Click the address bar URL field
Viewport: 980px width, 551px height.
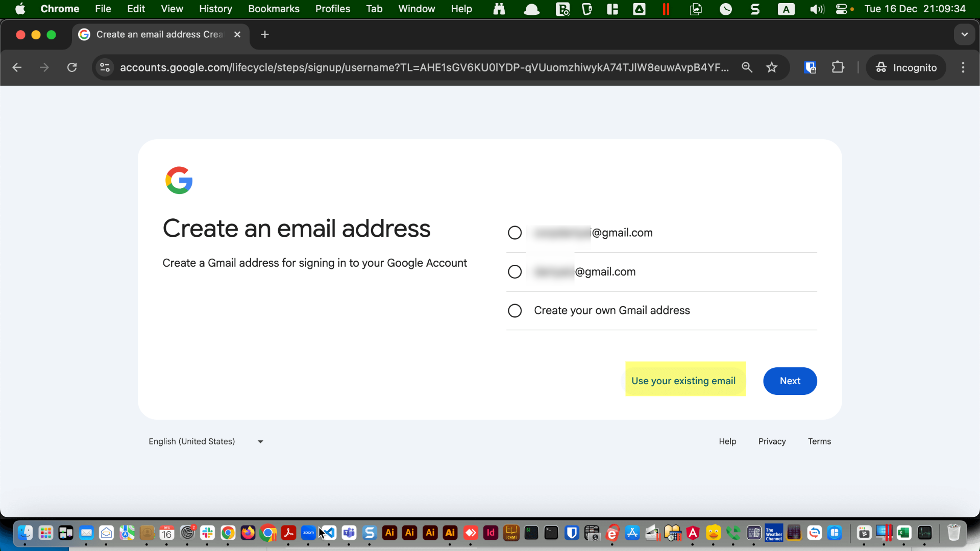(424, 67)
